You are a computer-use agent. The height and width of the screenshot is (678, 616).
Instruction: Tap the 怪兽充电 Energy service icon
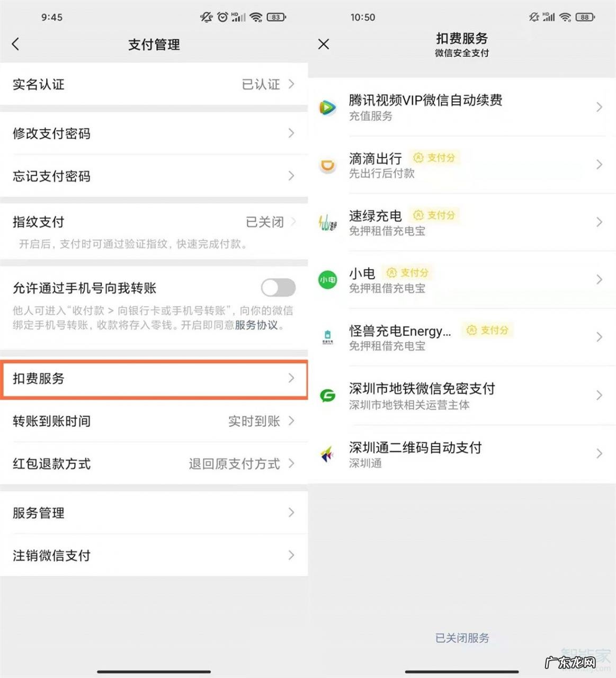[x=327, y=338]
